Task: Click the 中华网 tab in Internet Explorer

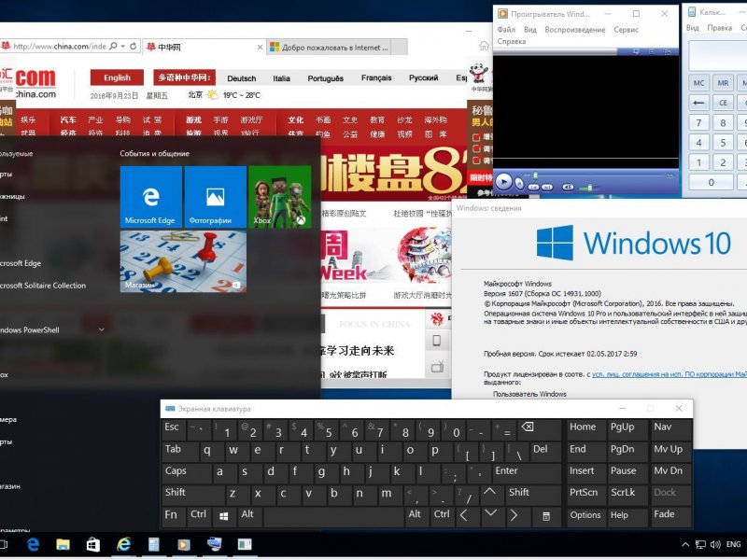Action: [203, 48]
